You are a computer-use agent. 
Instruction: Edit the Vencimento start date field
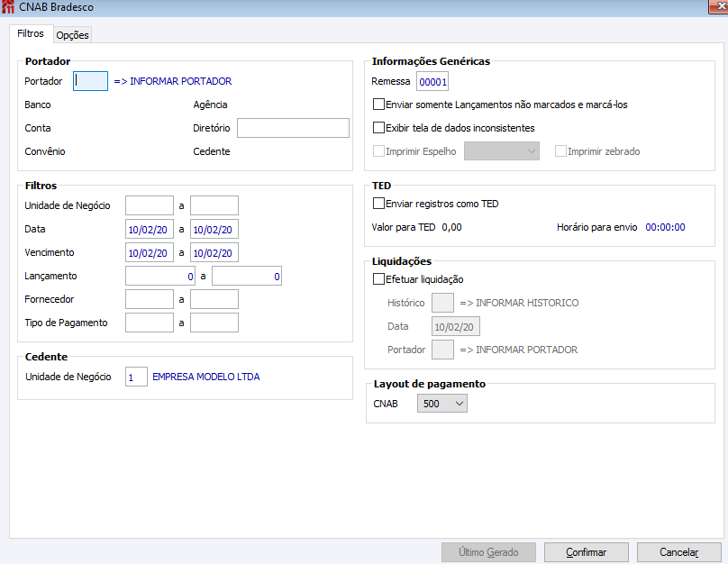tap(150, 252)
